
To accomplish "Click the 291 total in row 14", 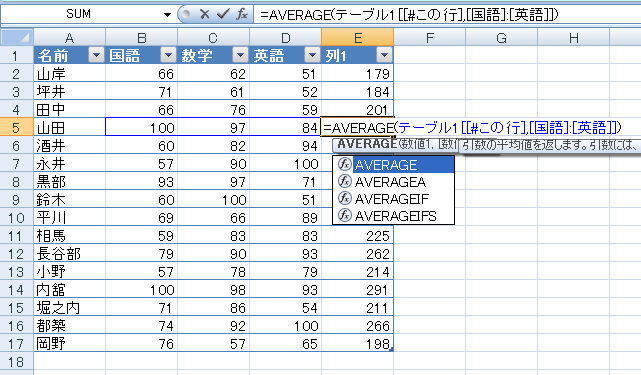I will [x=357, y=289].
